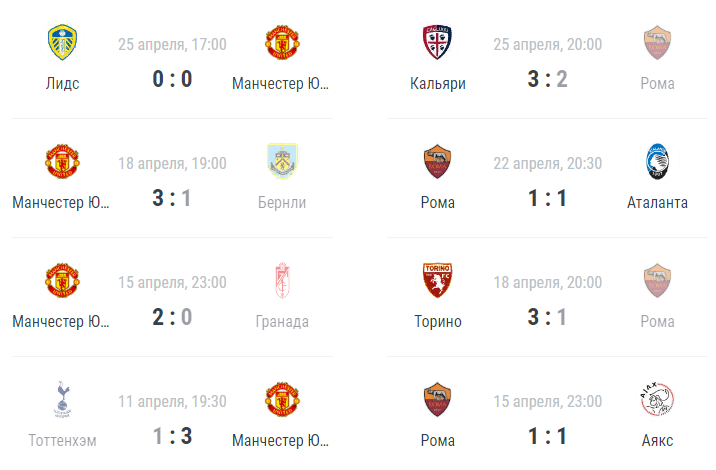Viewport: 716px width, 470px height.
Task: Select Roma crest in Atalanta match
Action: point(437,161)
